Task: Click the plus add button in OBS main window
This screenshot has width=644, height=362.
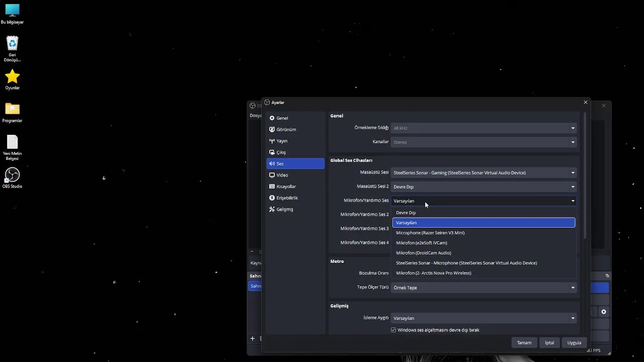Action: (x=253, y=338)
